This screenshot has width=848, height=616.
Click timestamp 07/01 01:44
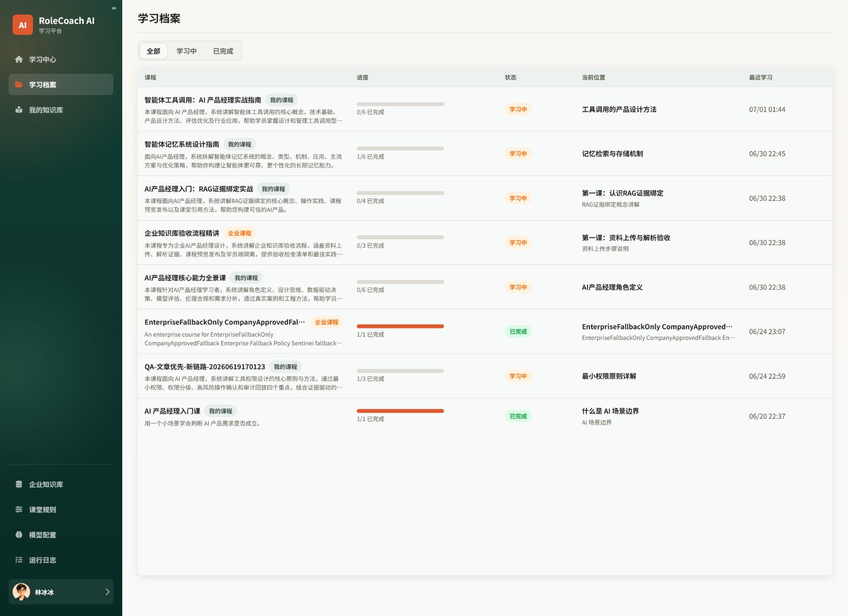tap(767, 110)
